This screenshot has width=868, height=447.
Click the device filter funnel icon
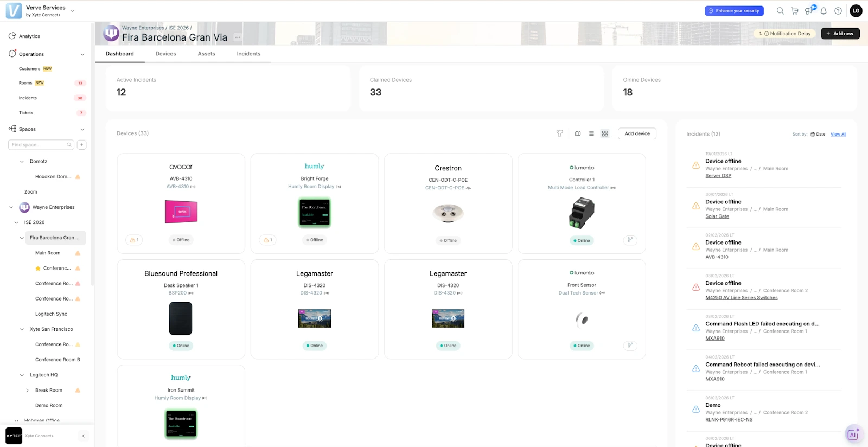pos(560,133)
